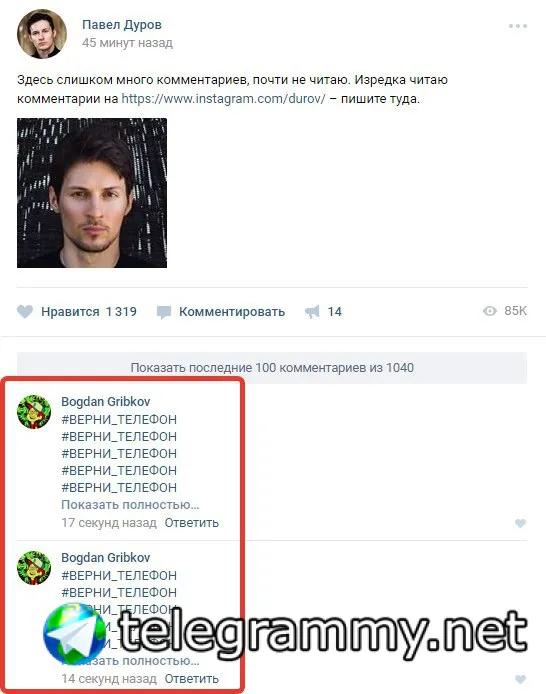
Task: Click the Нравится like label
Action: click(70, 312)
